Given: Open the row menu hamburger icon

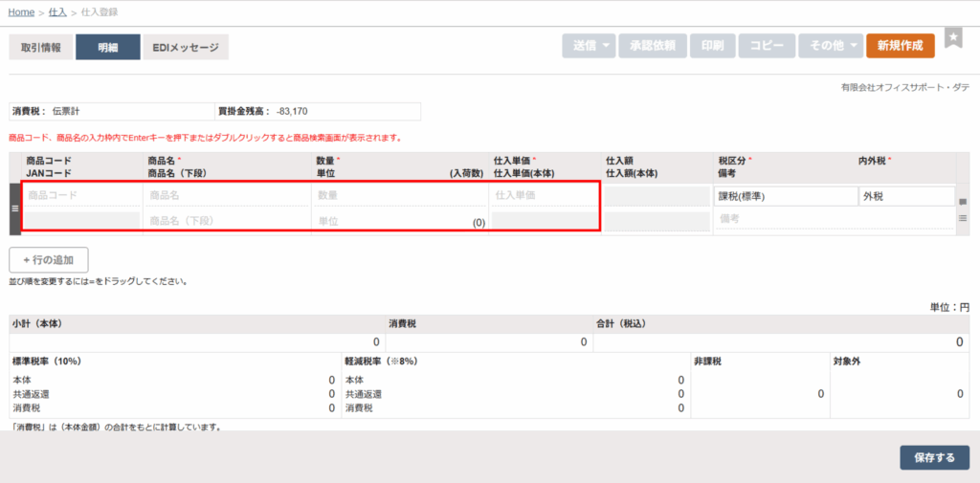Looking at the screenshot, I should point(963,218).
